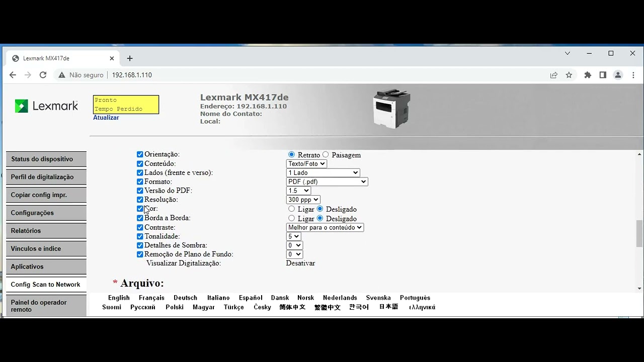Uncheck the Formato checkbox

pos(140,182)
